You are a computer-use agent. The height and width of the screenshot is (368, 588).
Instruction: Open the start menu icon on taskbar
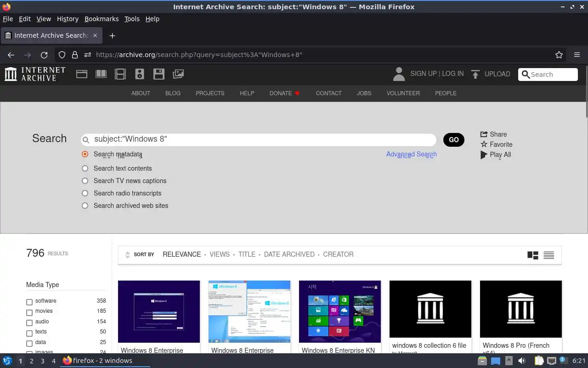coord(7,361)
